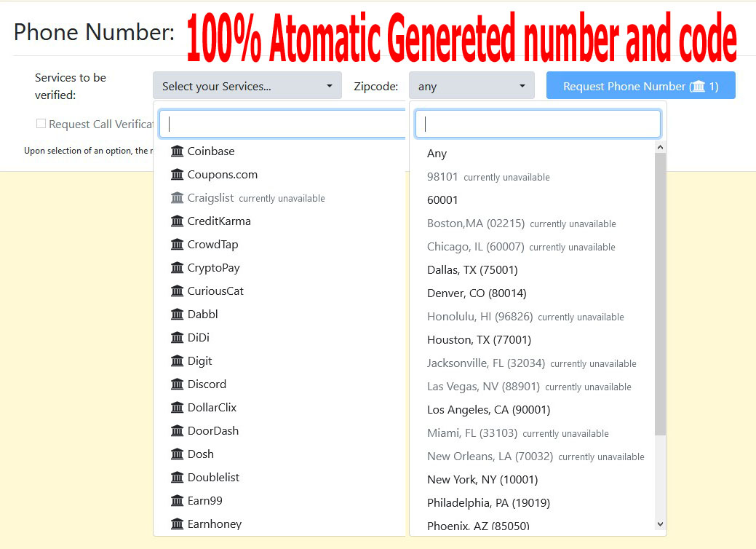The height and width of the screenshot is (549, 756).
Task: Click the bank icon beside Earnhoney
Action: tap(177, 524)
